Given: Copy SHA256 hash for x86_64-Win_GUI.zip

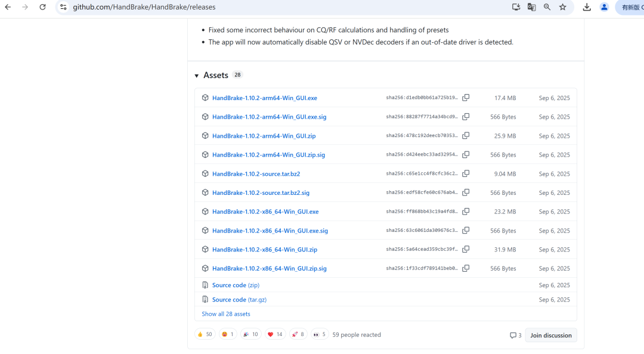Looking at the screenshot, I should [x=466, y=249].
